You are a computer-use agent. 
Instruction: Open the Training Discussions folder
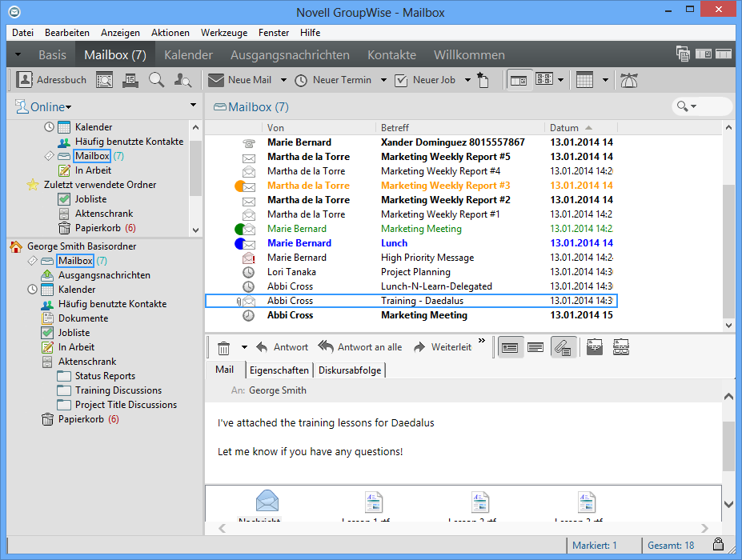(x=118, y=390)
